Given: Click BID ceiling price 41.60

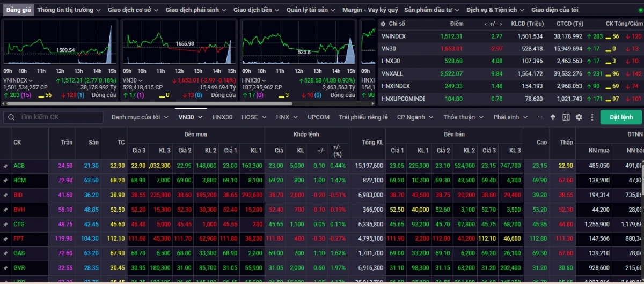Looking at the screenshot, I should click(65, 196).
